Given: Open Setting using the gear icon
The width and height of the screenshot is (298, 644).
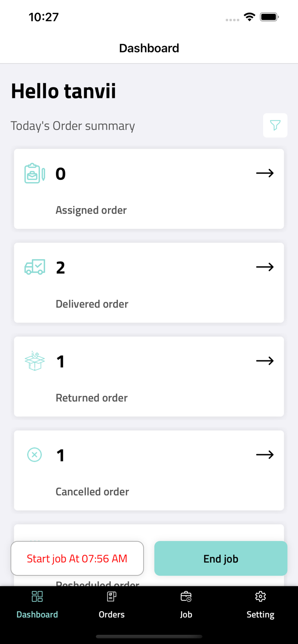Looking at the screenshot, I should click(x=261, y=596).
